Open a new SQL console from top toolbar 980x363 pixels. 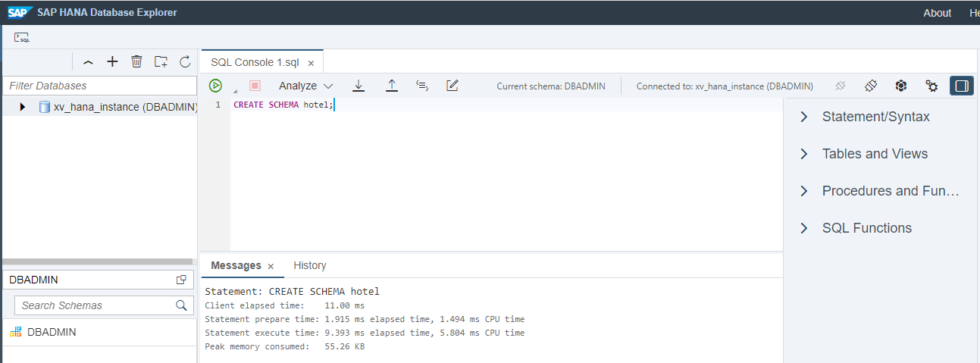click(22, 37)
